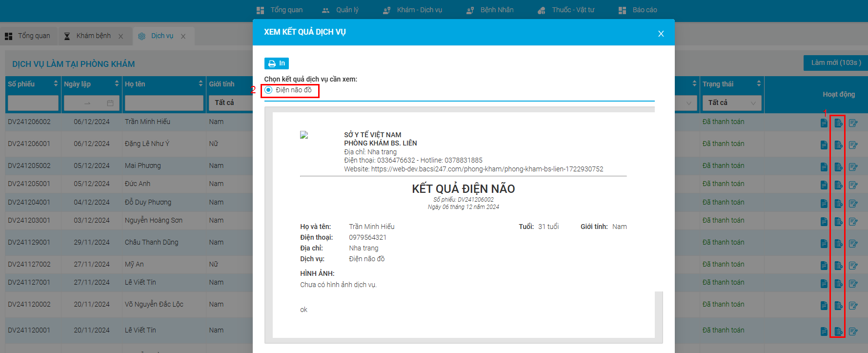Print the result with the In button

coord(276,63)
